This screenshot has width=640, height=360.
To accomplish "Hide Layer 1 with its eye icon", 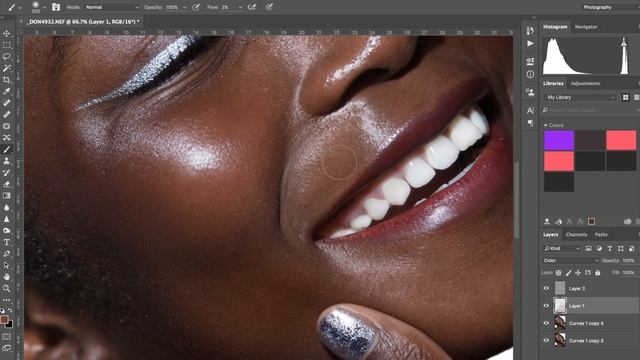I will coord(546,306).
